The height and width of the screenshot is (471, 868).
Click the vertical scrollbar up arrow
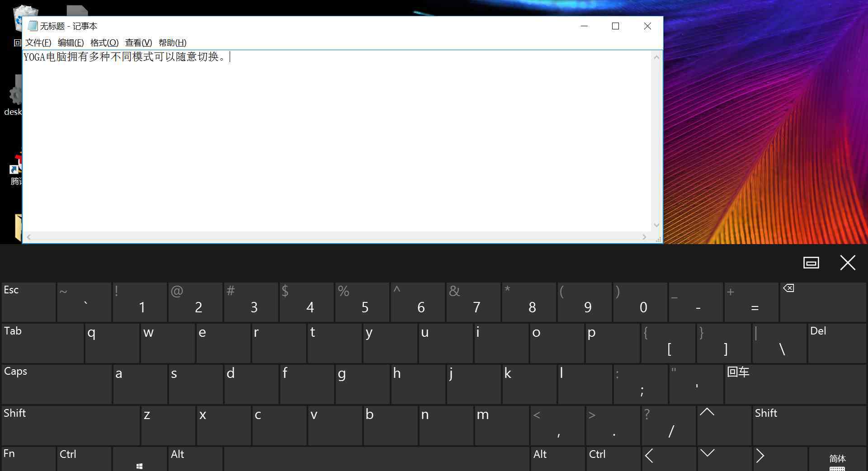(656, 57)
